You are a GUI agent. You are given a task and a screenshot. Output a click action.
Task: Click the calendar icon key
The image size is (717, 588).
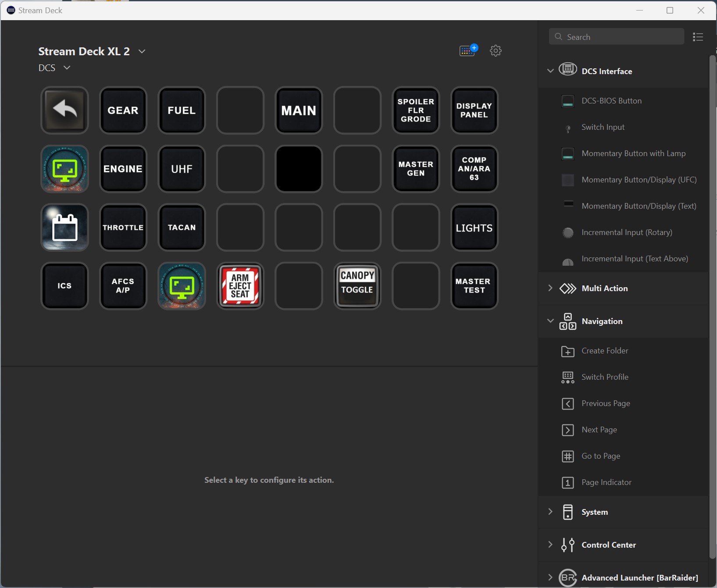64,228
